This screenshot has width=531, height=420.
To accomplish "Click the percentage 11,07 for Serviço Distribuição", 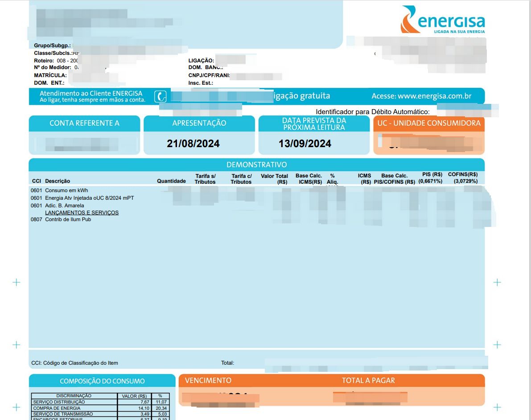I will (161, 402).
